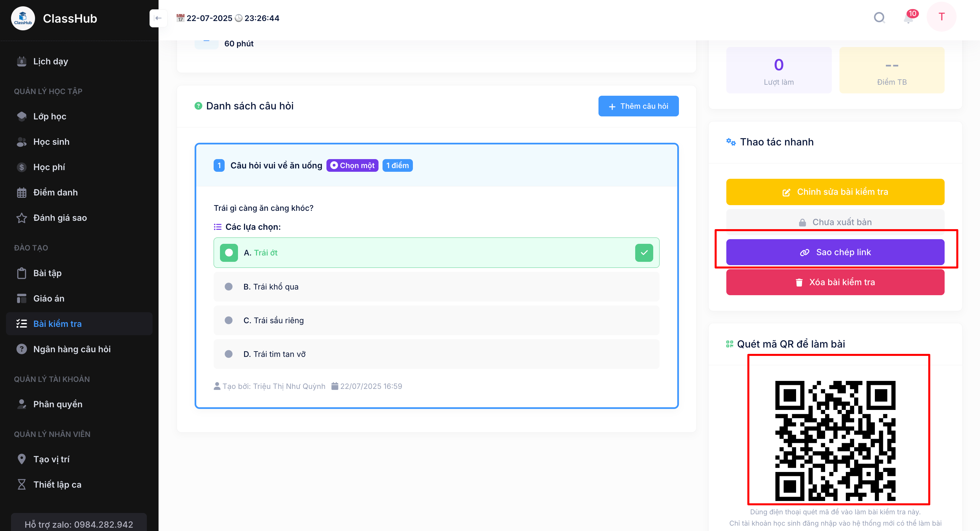Select radio for answer A. Trái ớt
The image size is (980, 531).
229,253
